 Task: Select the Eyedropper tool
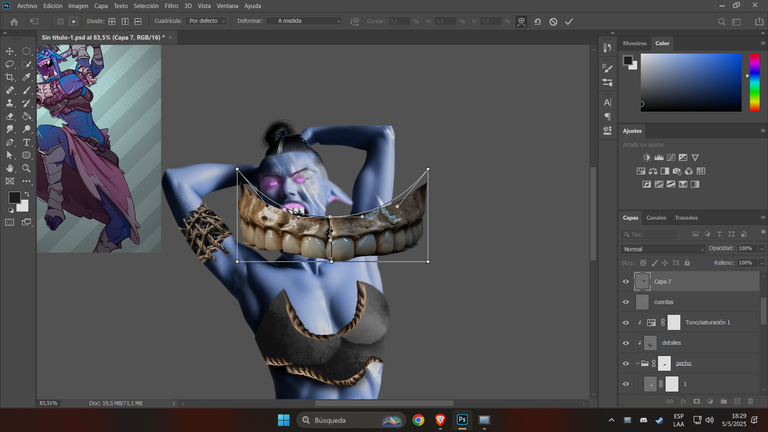26,77
